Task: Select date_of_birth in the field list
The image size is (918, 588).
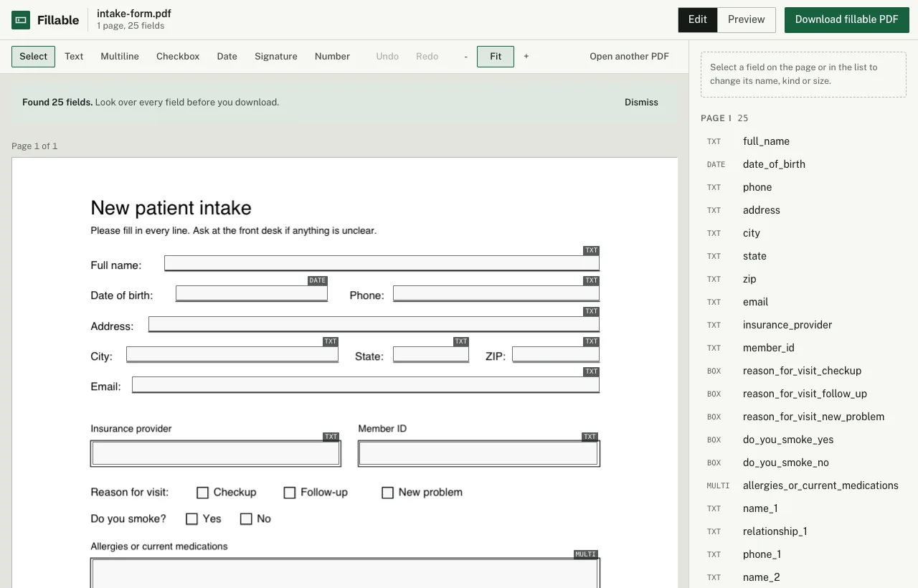Action: click(803, 164)
